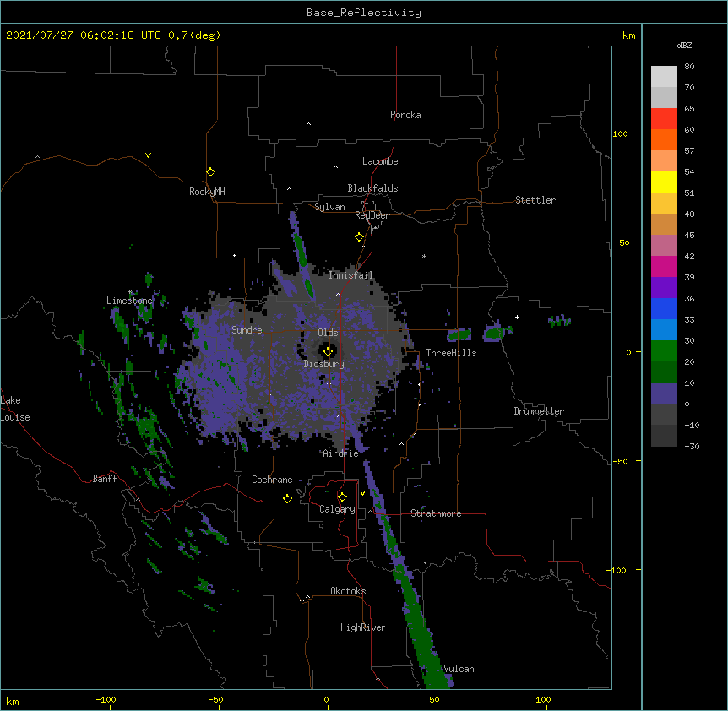Click the yellow V marker northeast of Calgary
The width and height of the screenshot is (728, 711).
coord(362,493)
